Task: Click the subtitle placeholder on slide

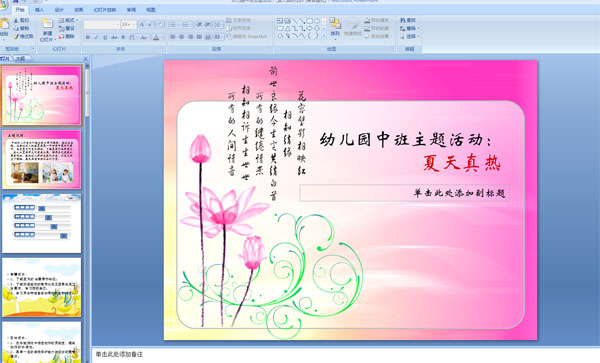Action: point(404,193)
